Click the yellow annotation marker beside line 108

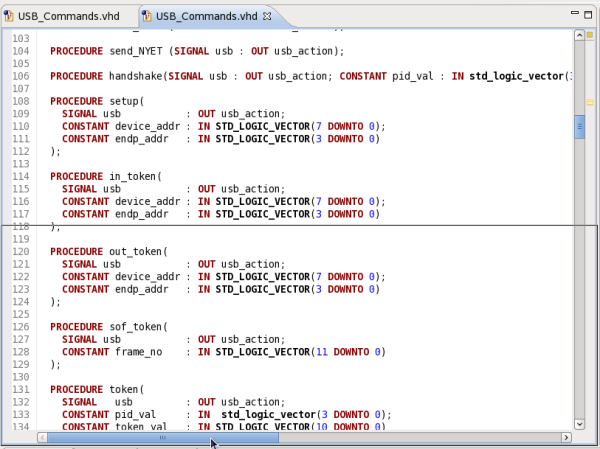pos(590,102)
